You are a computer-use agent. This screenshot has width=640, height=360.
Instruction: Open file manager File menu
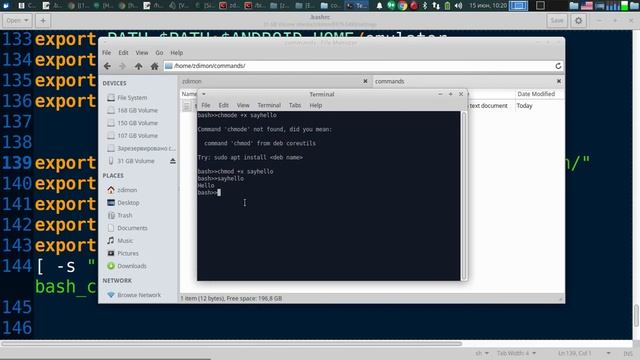107,53
